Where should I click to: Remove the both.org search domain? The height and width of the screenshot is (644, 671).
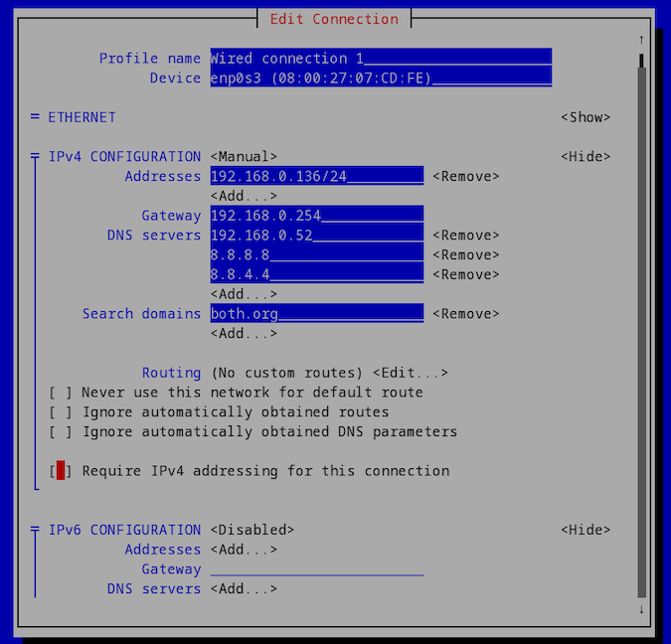pyautogui.click(x=465, y=314)
